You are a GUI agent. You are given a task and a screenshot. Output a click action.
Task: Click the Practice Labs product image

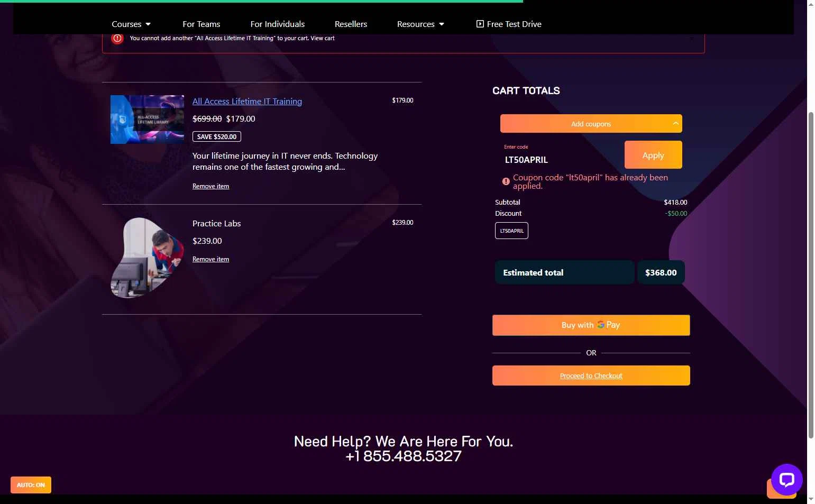point(147,258)
